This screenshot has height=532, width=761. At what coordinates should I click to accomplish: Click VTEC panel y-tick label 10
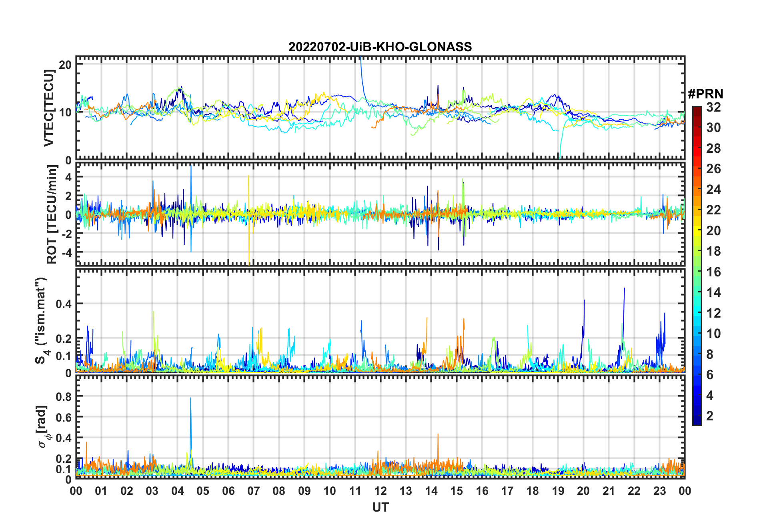pyautogui.click(x=65, y=112)
